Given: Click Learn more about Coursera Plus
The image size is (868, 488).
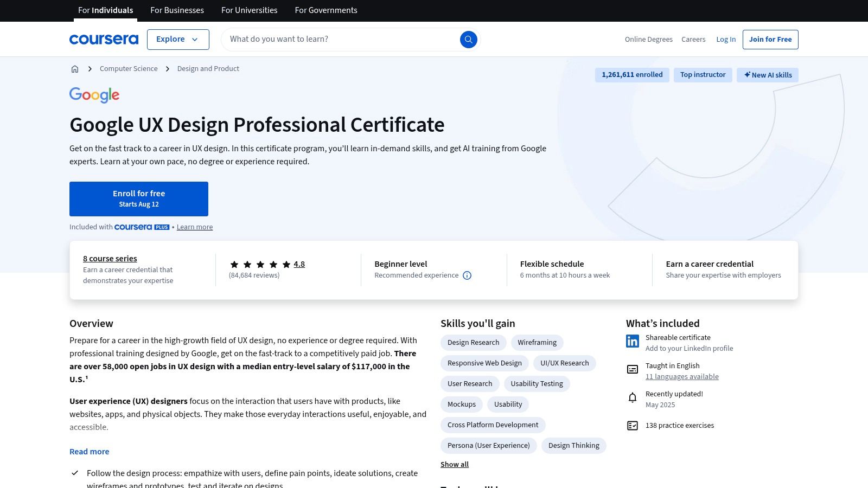Looking at the screenshot, I should tap(195, 227).
